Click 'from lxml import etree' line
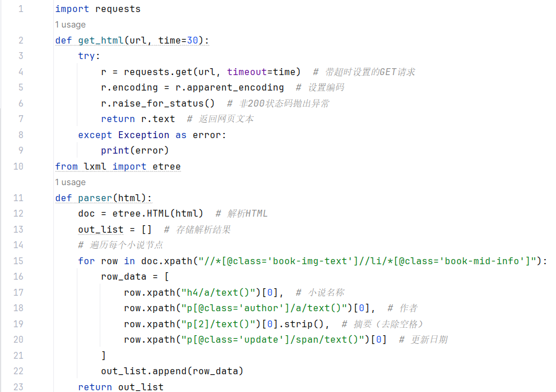The width and height of the screenshot is (556, 392). (x=118, y=167)
